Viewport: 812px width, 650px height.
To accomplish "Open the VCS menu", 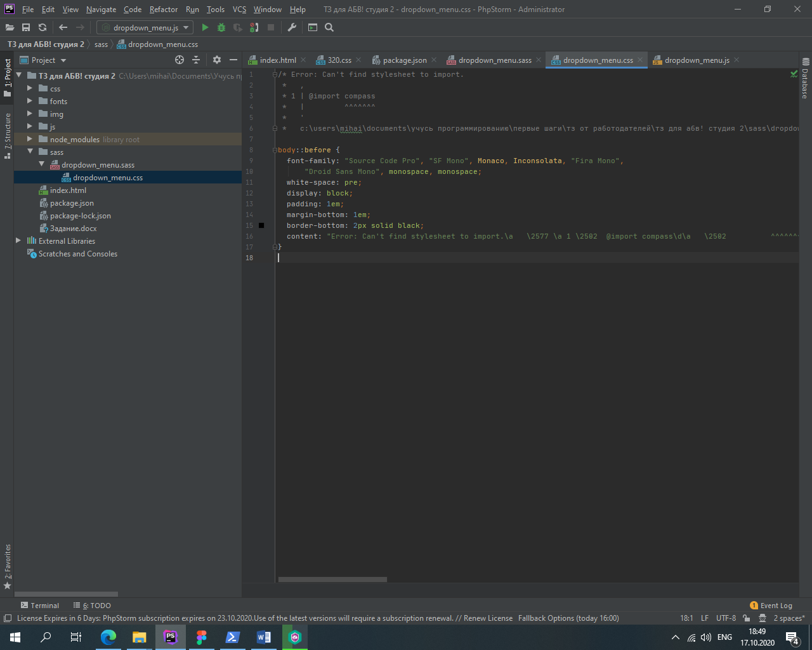I will 239,10.
